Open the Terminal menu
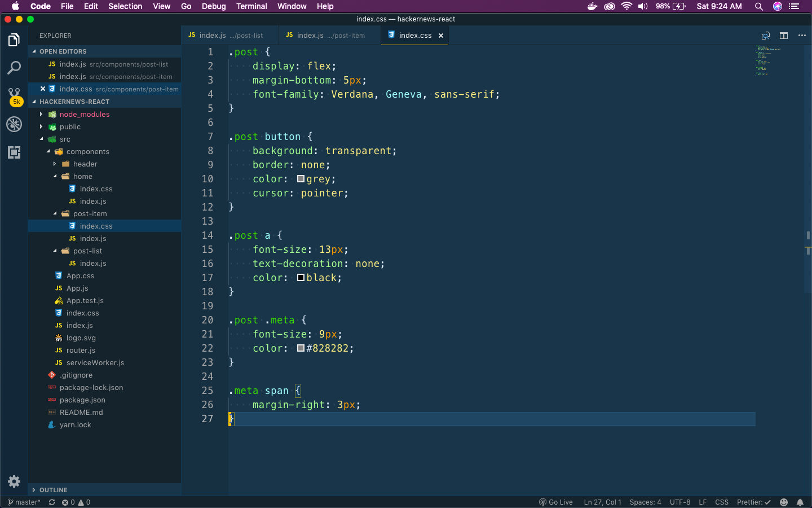The height and width of the screenshot is (508, 812). 251,6
